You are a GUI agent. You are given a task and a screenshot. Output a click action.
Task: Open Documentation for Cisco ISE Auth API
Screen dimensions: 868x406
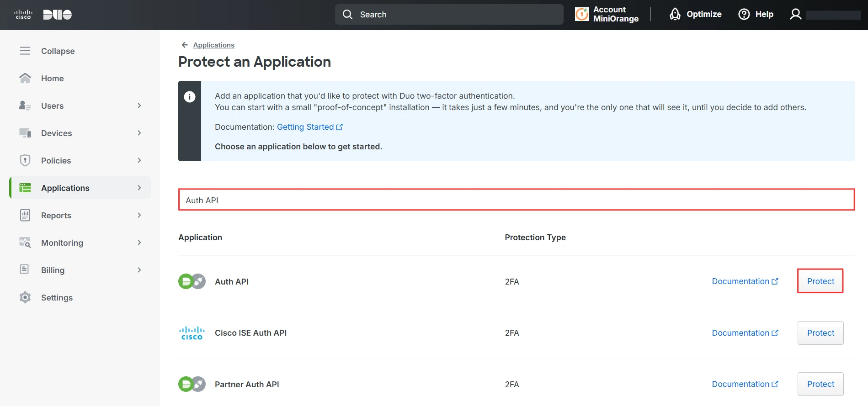pyautogui.click(x=745, y=333)
